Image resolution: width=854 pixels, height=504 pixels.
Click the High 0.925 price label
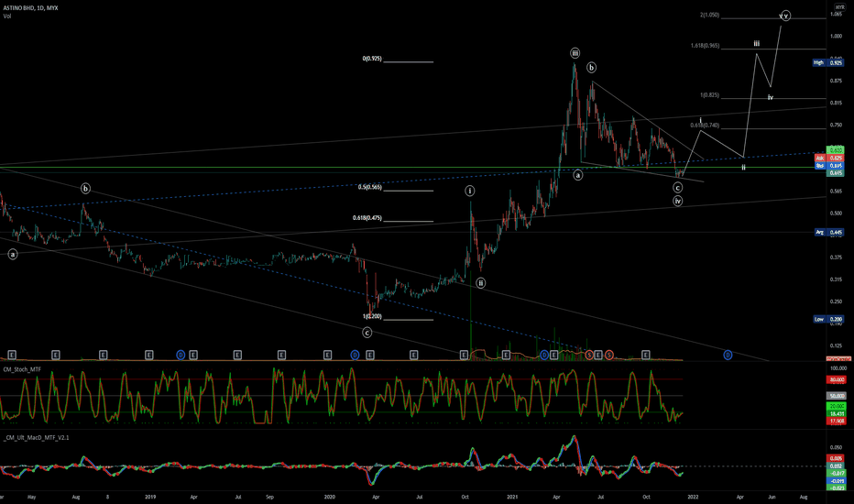(828, 62)
